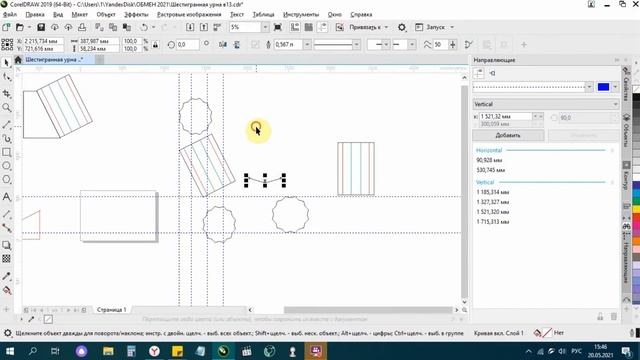640x360 pixels.
Task: Select the Text tool
Action: tap(7, 197)
